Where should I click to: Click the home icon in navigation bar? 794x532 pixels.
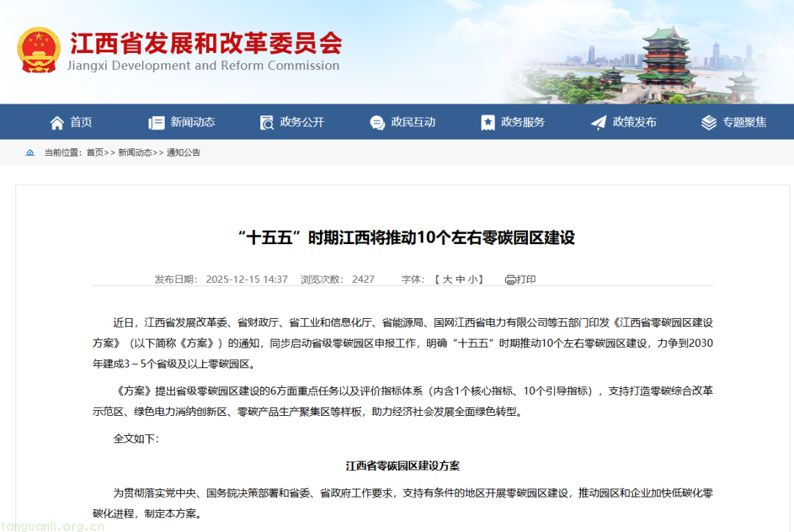[x=57, y=123]
